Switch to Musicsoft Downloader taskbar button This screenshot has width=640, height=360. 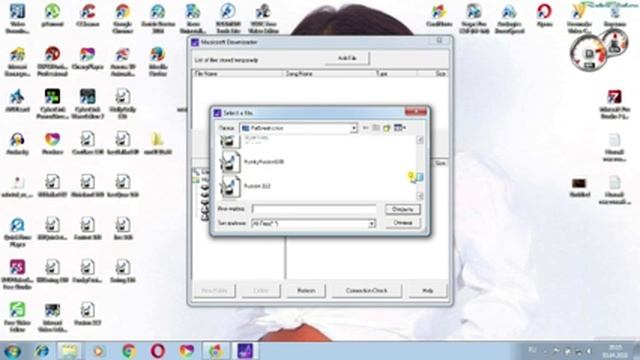pos(245,351)
